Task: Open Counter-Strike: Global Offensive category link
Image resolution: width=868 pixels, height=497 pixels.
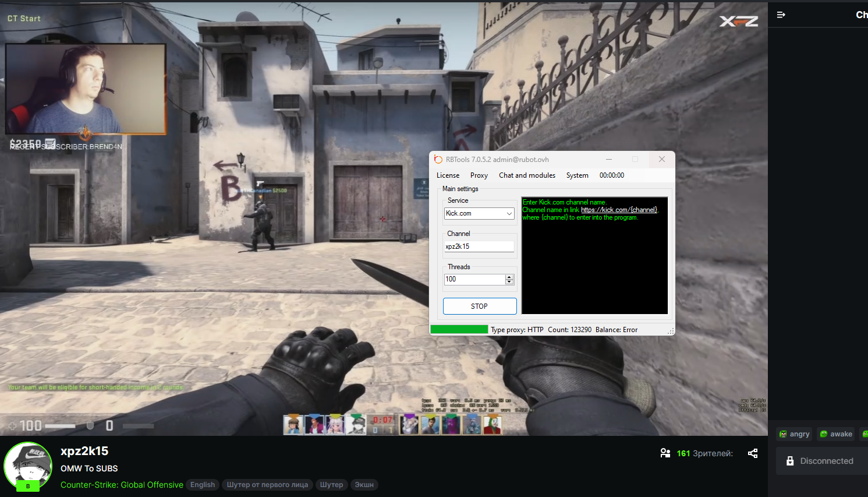Action: (122, 485)
